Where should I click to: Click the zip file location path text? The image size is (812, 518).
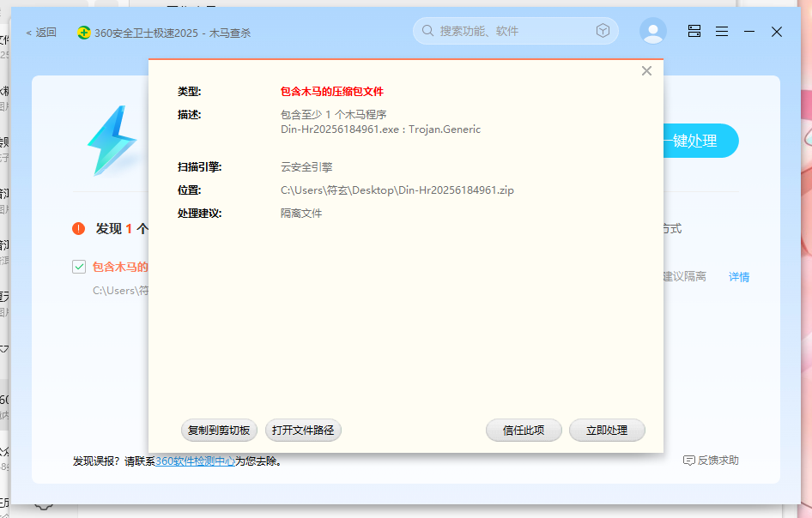(397, 190)
